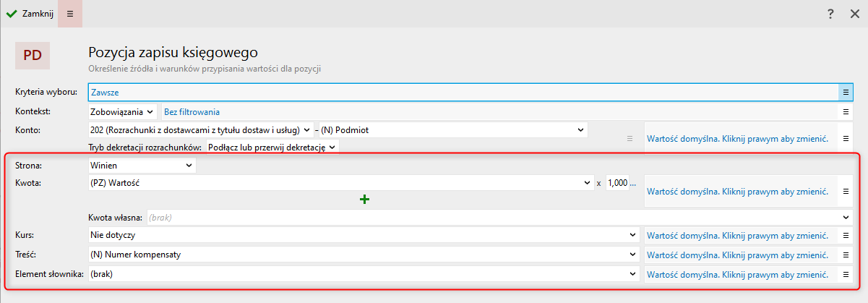Open the menu icon of Kwota row
Viewport: 868px width, 303px height.
pos(845,192)
